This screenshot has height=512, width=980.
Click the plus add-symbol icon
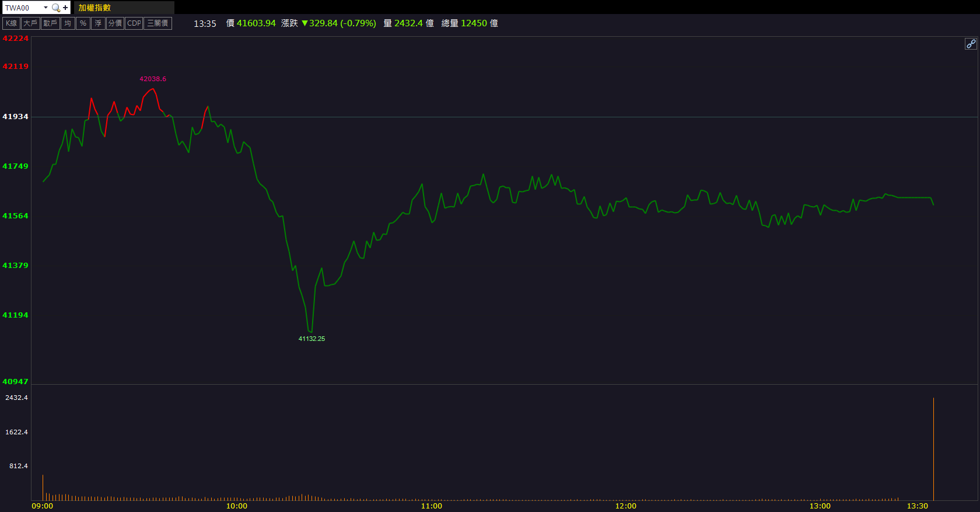click(65, 8)
